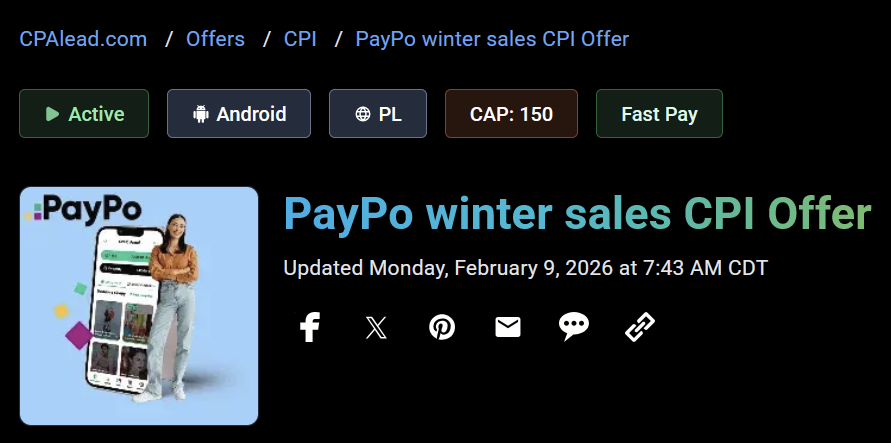Click the CAP: 150 badge

[511, 114]
